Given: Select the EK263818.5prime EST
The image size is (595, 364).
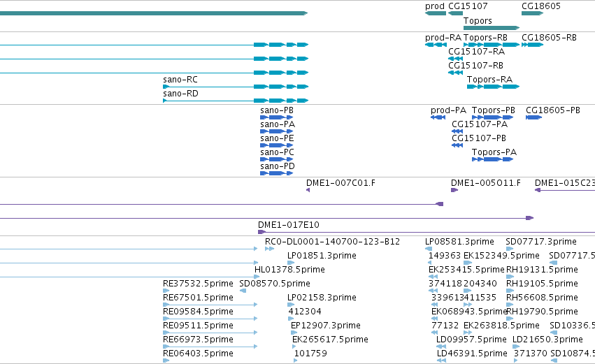Looking at the screenshot, I should 468,333.
